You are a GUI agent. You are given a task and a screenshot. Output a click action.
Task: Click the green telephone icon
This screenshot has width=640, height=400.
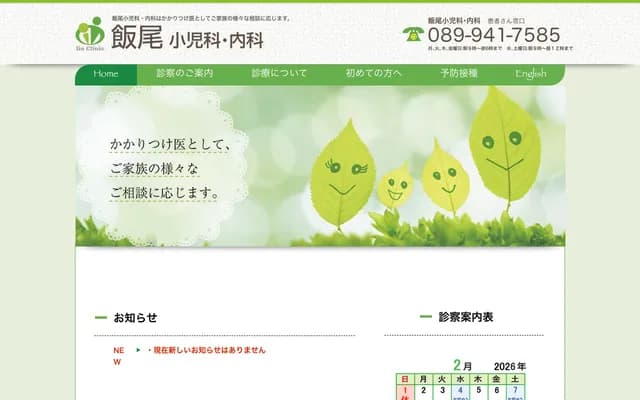coord(412,34)
